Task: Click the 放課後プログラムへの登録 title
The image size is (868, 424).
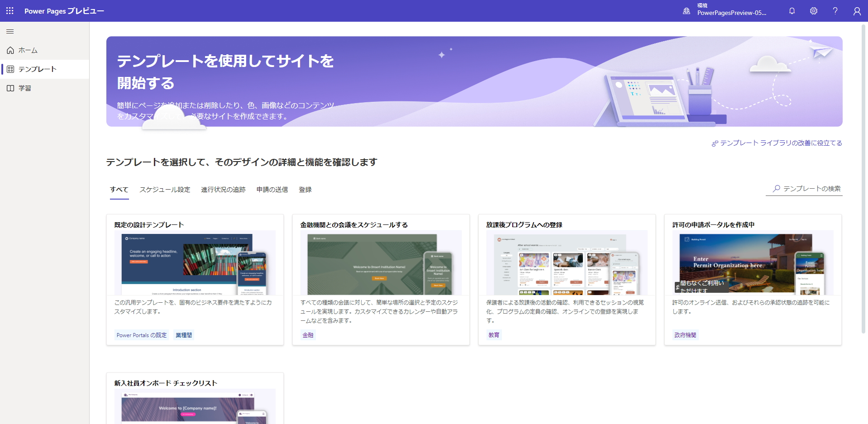Action: click(x=524, y=225)
